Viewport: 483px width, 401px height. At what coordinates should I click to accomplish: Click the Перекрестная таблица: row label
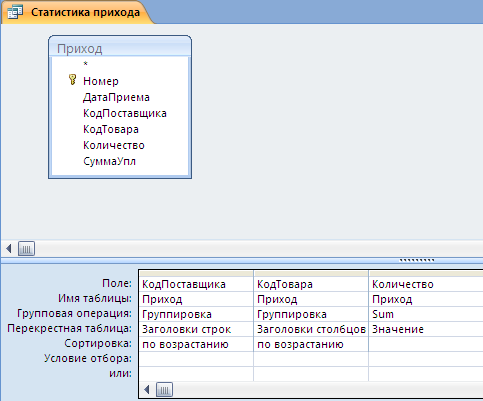point(69,328)
